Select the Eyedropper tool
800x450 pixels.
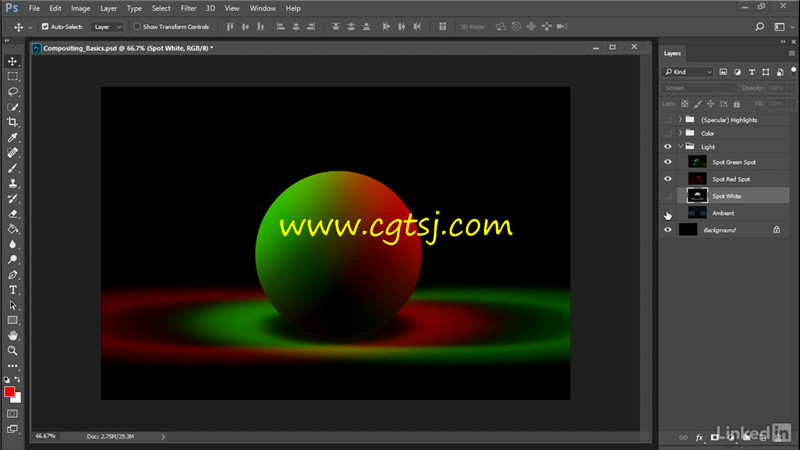pos(13,138)
